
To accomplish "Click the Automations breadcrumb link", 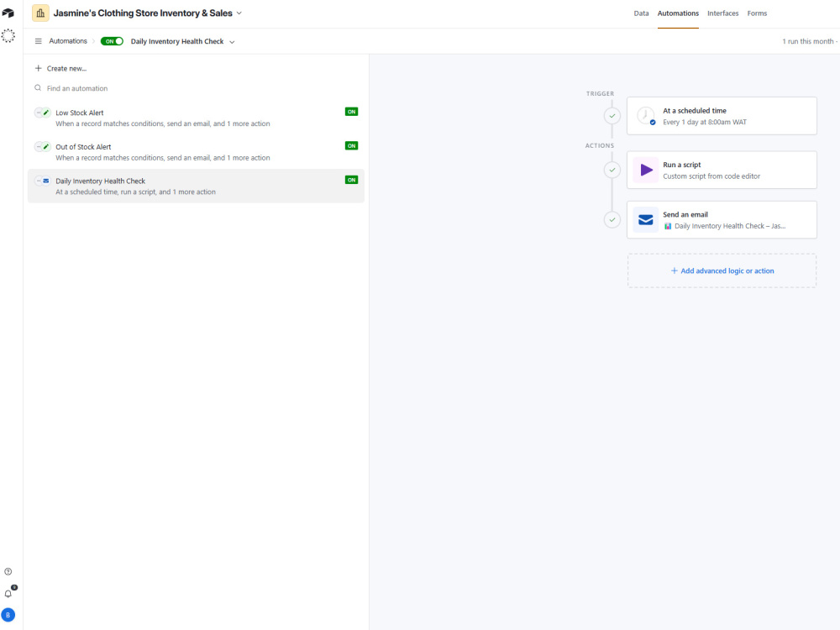I will [x=68, y=41].
